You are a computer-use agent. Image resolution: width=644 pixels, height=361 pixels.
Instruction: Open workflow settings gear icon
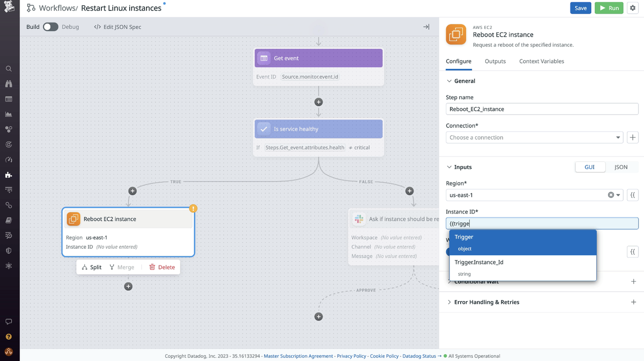[632, 8]
